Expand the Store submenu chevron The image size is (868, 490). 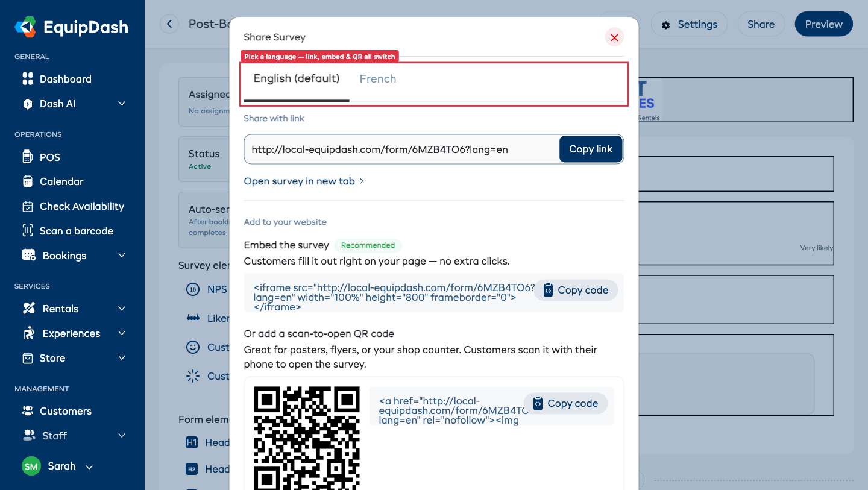pos(122,358)
